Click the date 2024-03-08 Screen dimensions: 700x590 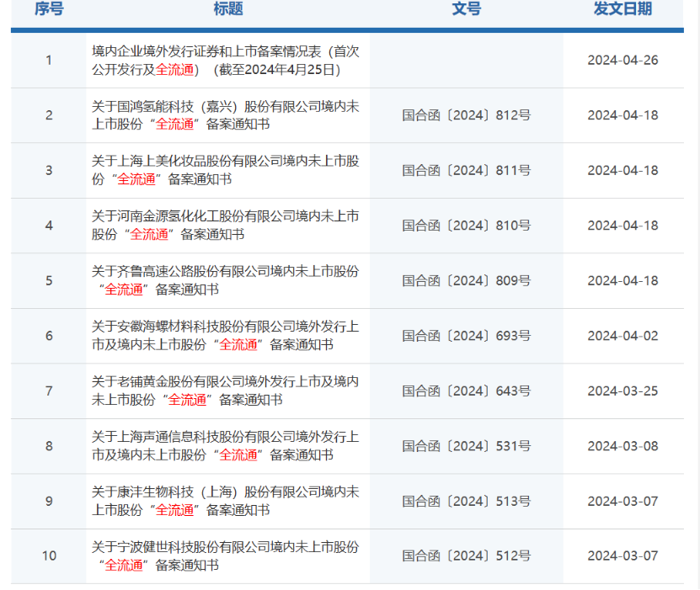[623, 446]
